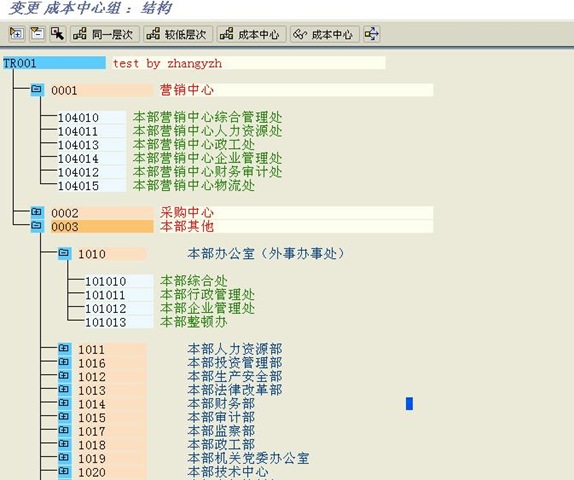Select subgroup code 1010
This screenshot has height=480, width=574.
pos(112,254)
